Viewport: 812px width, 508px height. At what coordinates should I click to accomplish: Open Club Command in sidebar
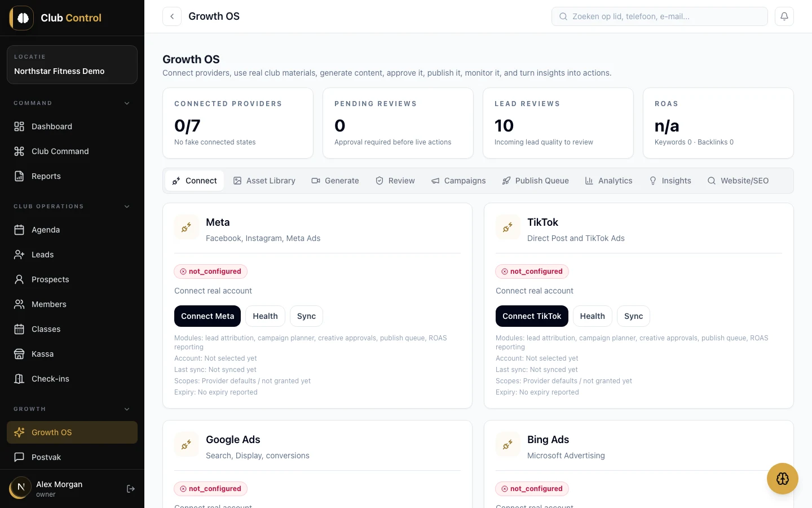pyautogui.click(x=72, y=151)
